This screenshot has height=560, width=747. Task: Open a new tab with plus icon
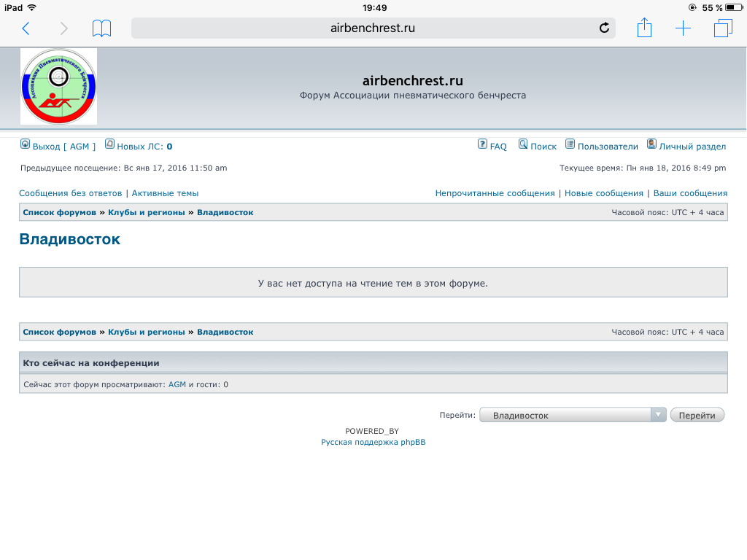[x=683, y=28]
